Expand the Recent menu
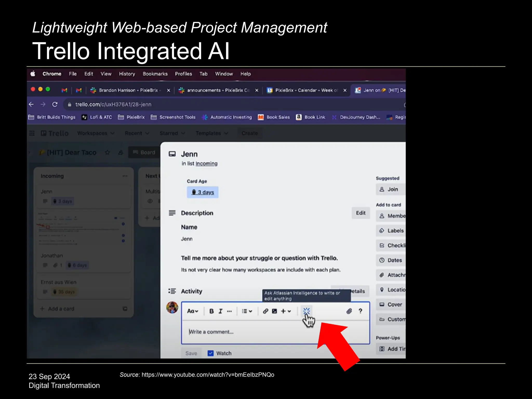This screenshot has width=532, height=399. (x=137, y=133)
